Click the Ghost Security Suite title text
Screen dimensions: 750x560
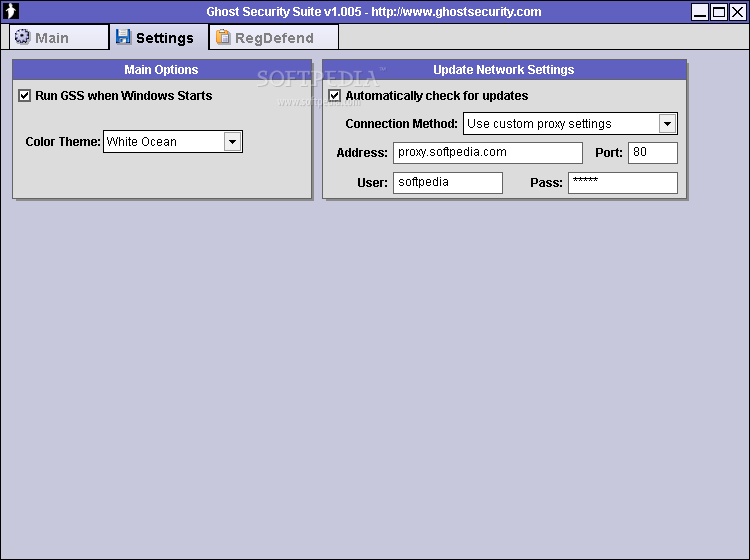[374, 11]
